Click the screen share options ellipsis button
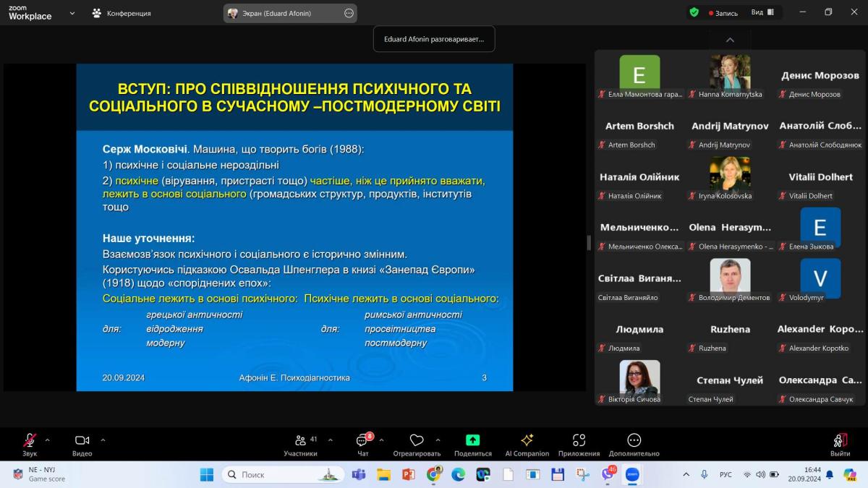868x488 pixels. [349, 13]
